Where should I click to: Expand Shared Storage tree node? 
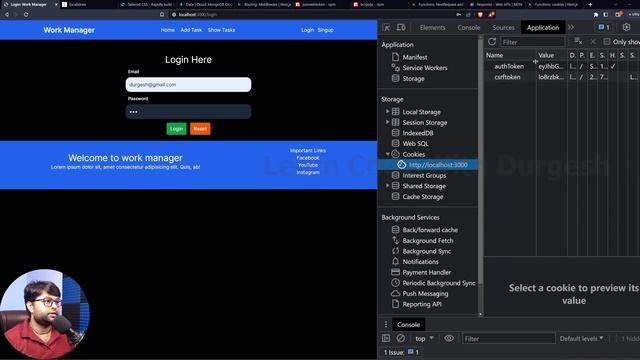pyautogui.click(x=387, y=186)
